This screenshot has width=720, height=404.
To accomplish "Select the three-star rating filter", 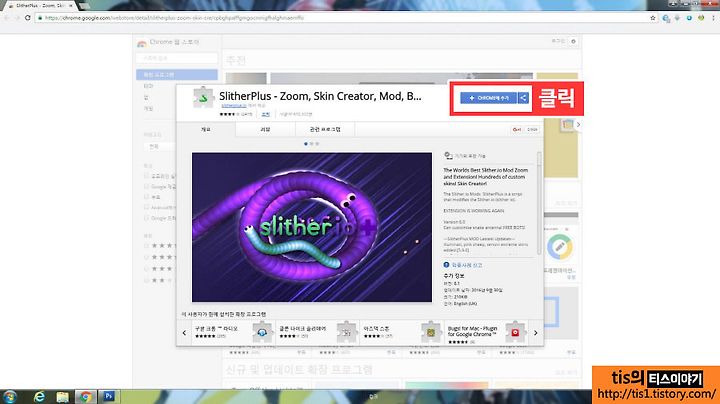I will 159,269.
